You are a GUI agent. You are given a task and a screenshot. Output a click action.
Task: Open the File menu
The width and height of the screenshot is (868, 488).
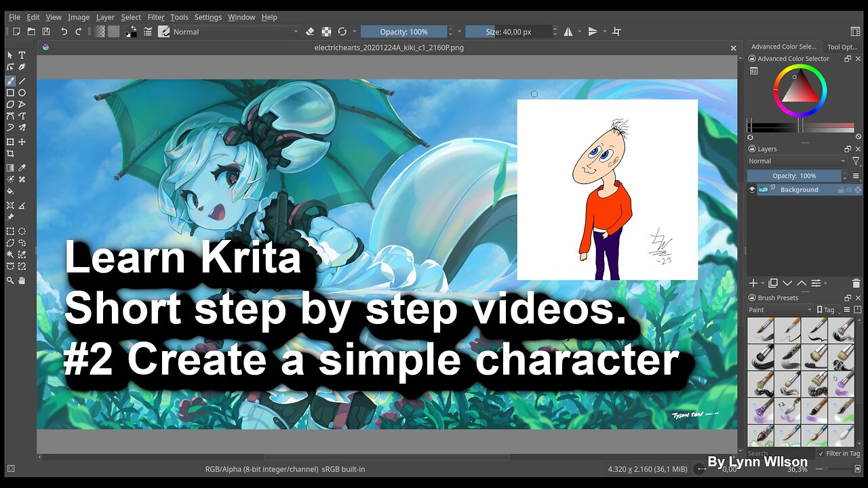pos(14,17)
